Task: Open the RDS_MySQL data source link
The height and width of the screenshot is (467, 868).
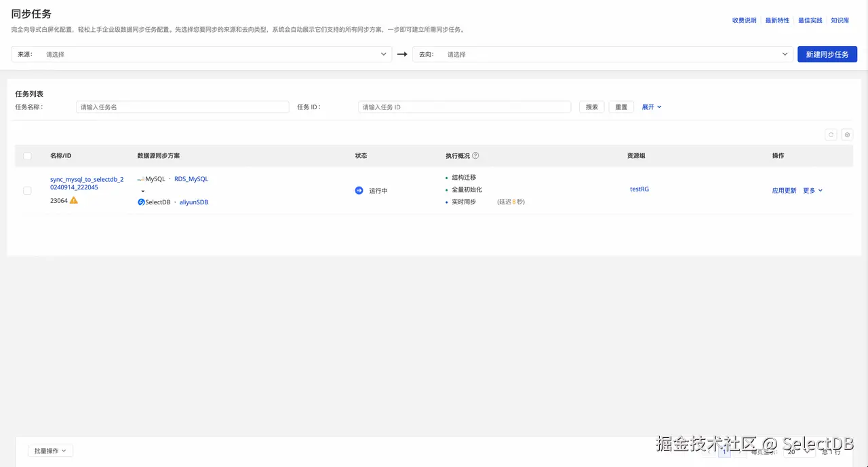Action: tap(191, 179)
